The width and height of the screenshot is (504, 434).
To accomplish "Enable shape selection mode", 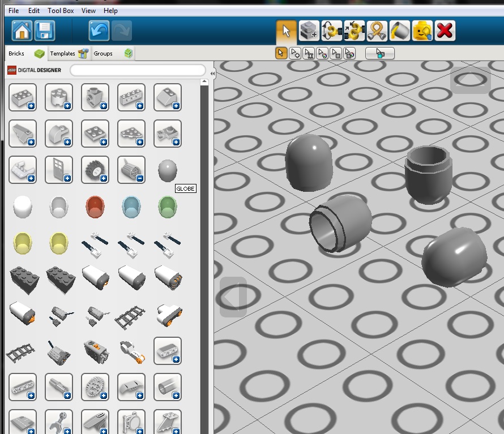I will (336, 53).
